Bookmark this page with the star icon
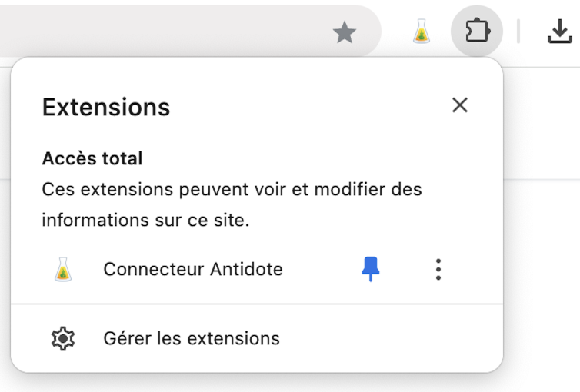The width and height of the screenshot is (580, 392). [344, 32]
